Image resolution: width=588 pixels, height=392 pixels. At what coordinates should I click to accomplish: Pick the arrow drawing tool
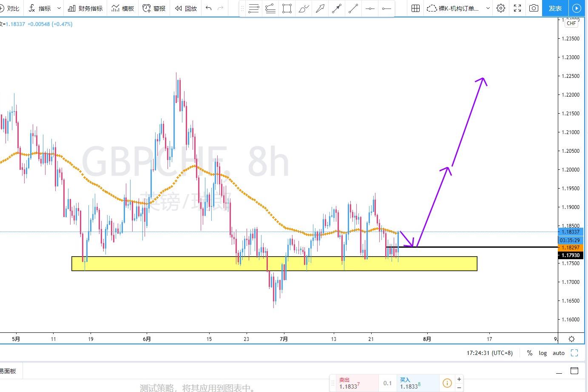click(x=320, y=8)
